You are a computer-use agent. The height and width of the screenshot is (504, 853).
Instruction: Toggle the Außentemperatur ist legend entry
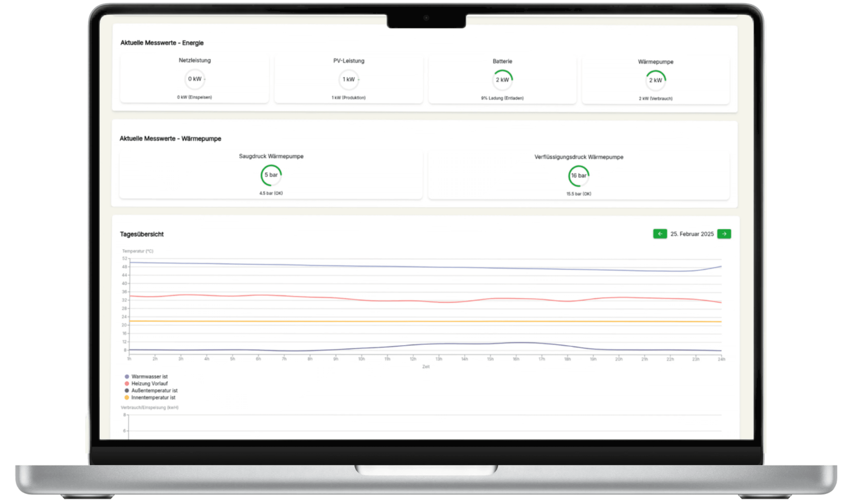pos(154,391)
